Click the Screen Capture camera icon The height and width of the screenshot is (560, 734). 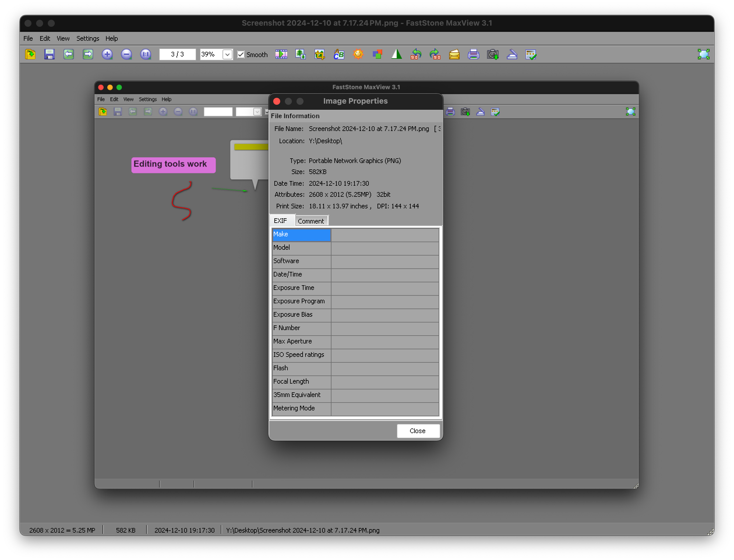click(493, 54)
